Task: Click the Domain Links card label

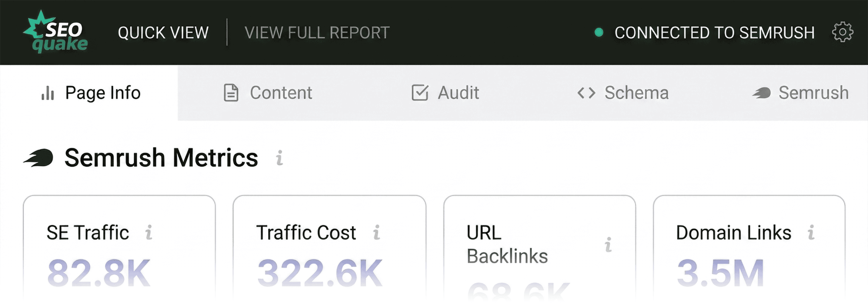Action: (x=734, y=232)
